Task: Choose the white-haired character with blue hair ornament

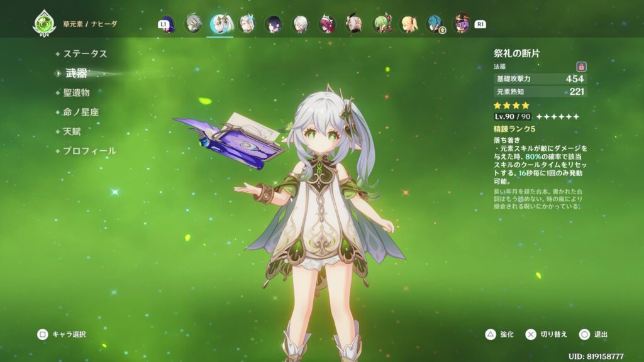Action: [247, 24]
